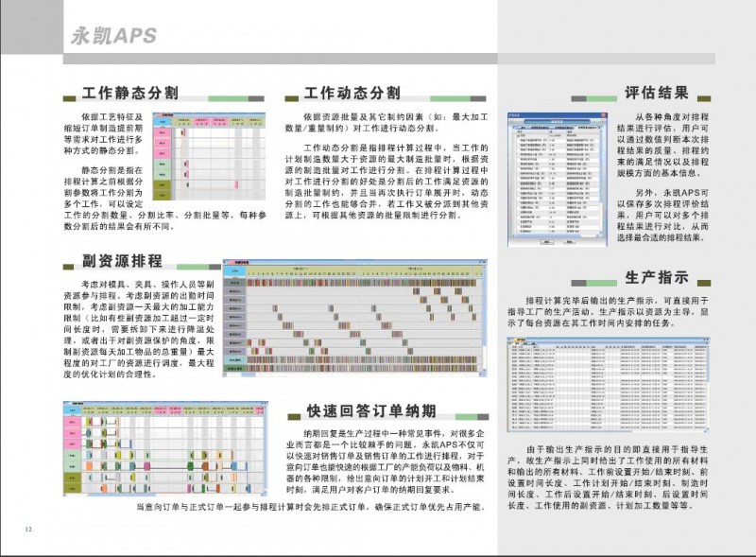Screen dimensions: 756x557
Task: Click the 永凯APS page title
Action: (x=113, y=36)
